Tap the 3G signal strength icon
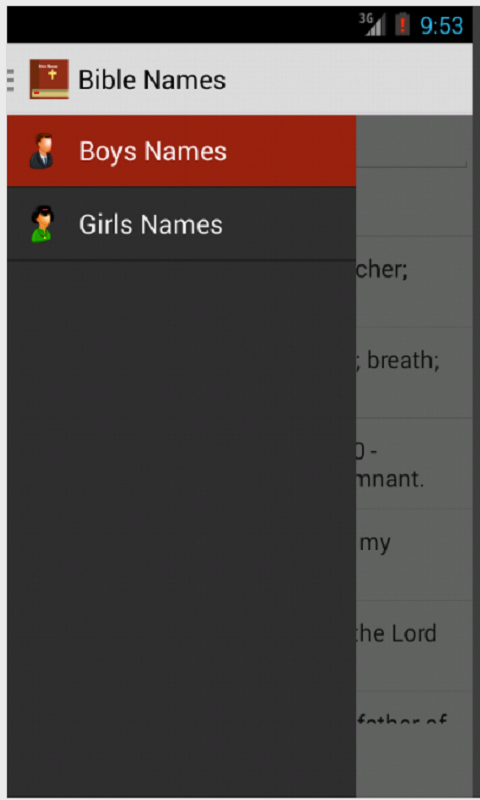The height and width of the screenshot is (800, 480). [x=371, y=24]
